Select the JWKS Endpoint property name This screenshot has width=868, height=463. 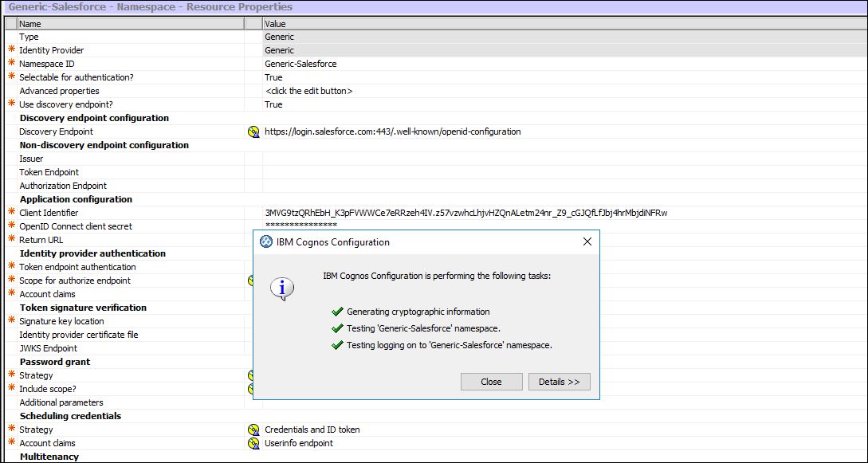click(48, 348)
